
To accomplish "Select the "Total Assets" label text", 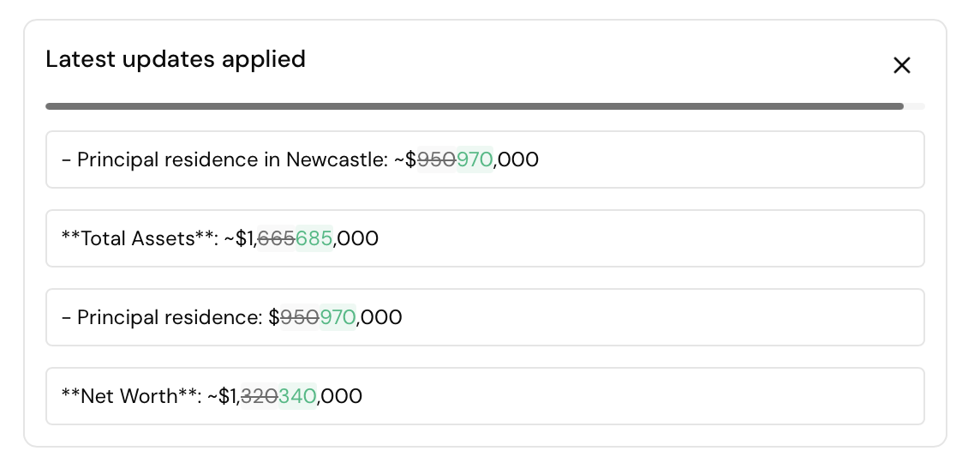I will coord(138,238).
